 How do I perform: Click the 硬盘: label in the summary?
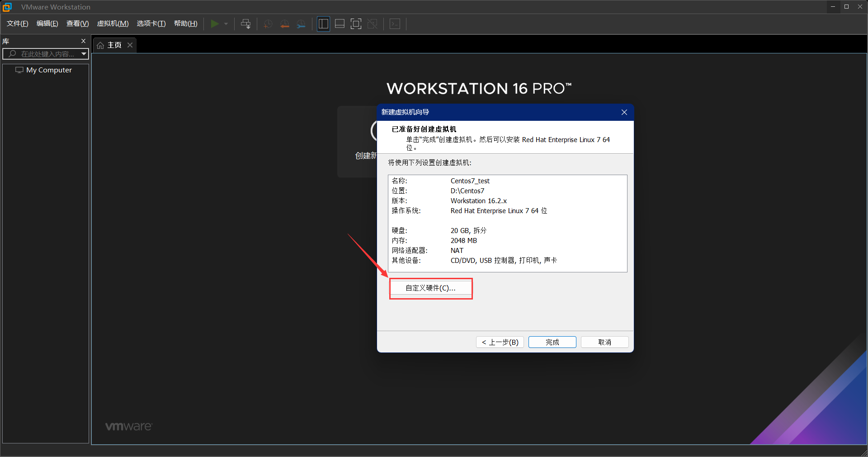click(x=400, y=231)
